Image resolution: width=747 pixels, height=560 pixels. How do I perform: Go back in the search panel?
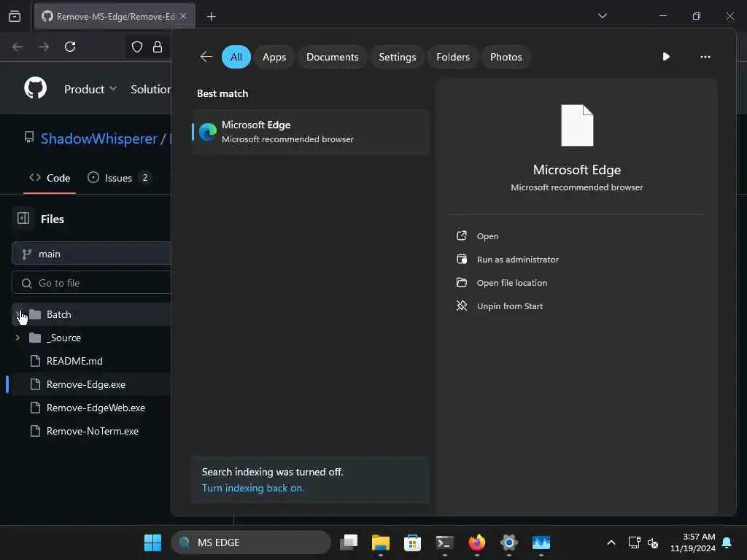206,57
